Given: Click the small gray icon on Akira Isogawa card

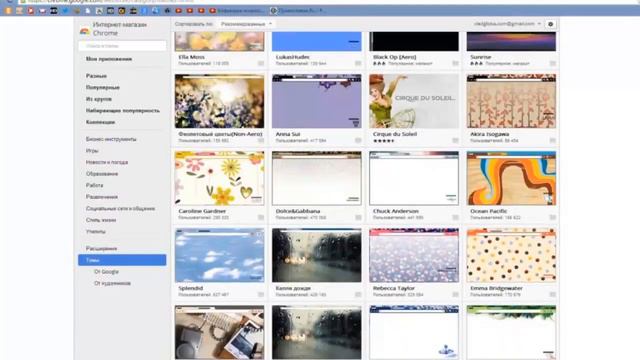Looking at the screenshot, I should 552,140.
